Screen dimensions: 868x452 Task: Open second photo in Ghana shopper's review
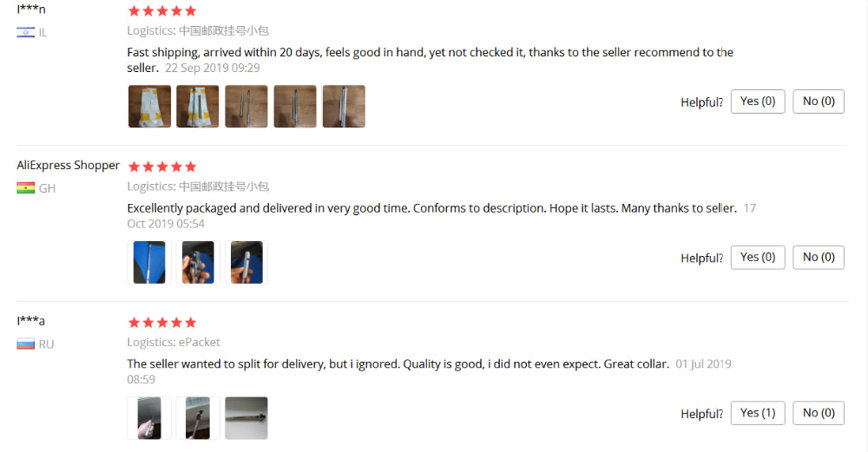click(x=198, y=262)
